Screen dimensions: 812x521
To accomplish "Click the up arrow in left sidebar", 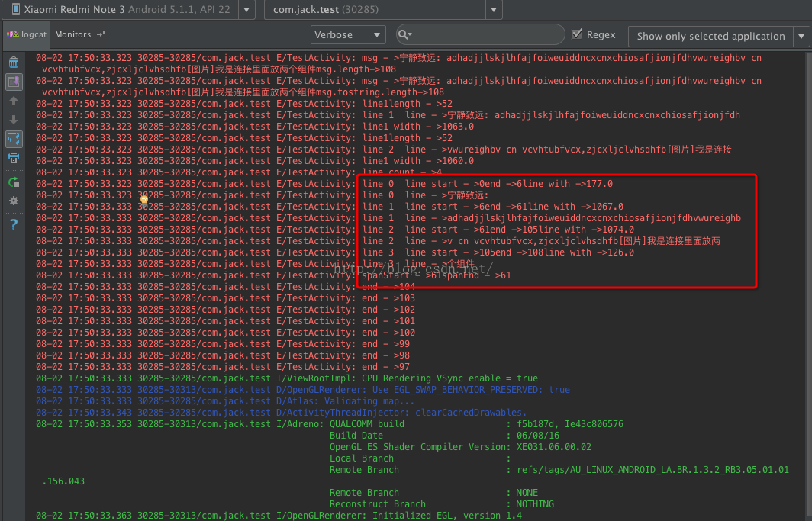I will click(14, 101).
